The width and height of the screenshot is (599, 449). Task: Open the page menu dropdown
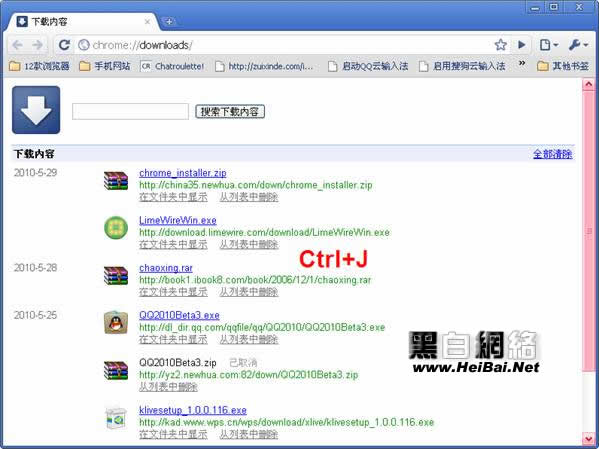pos(548,45)
